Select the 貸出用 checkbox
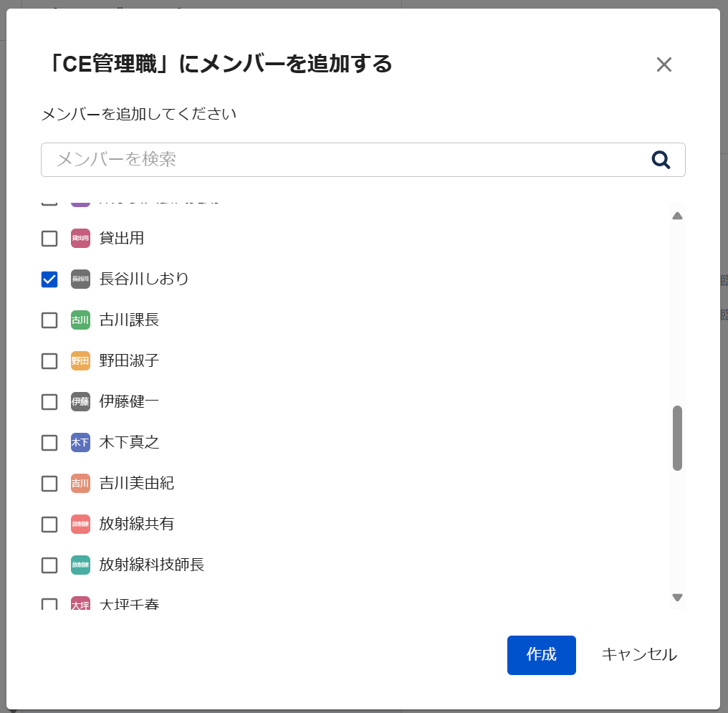 click(x=49, y=239)
